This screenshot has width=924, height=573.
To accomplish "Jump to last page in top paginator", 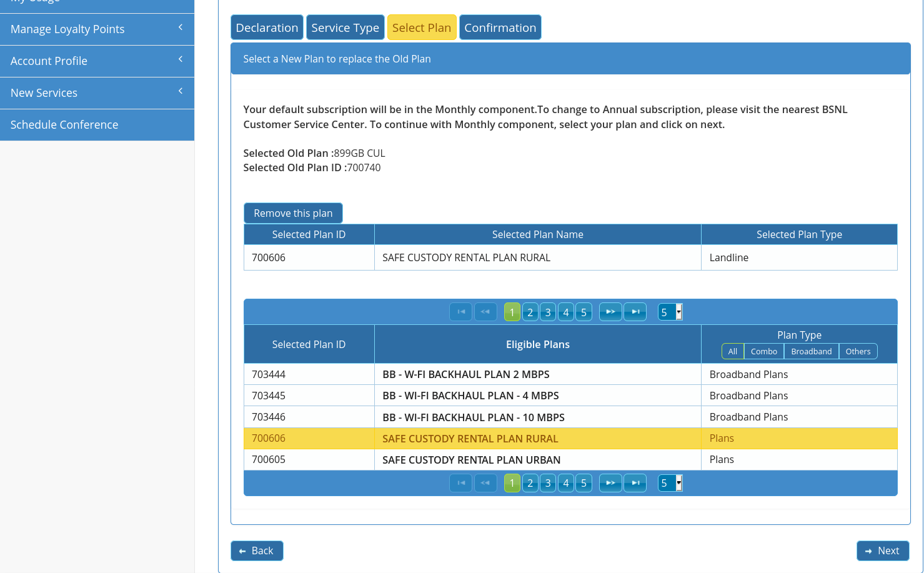I will 635,312.
